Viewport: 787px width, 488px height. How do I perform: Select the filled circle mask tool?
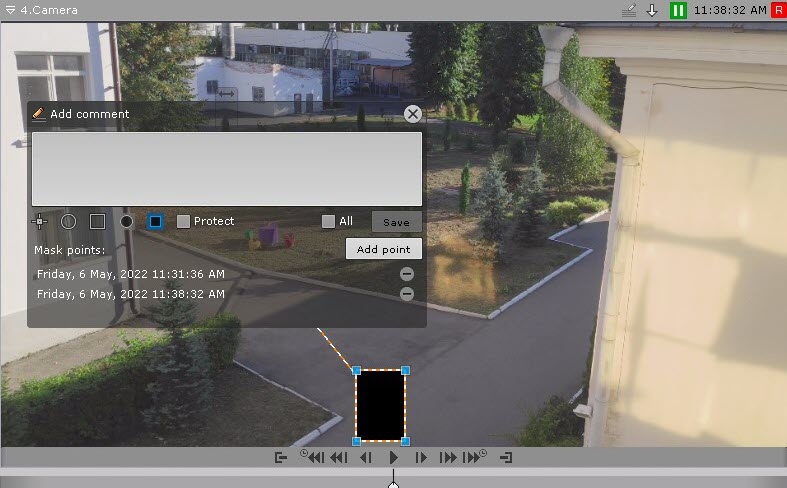pos(126,221)
